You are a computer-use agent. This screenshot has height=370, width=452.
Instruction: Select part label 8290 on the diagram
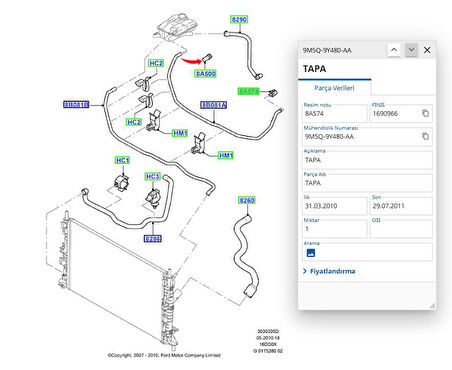click(239, 19)
